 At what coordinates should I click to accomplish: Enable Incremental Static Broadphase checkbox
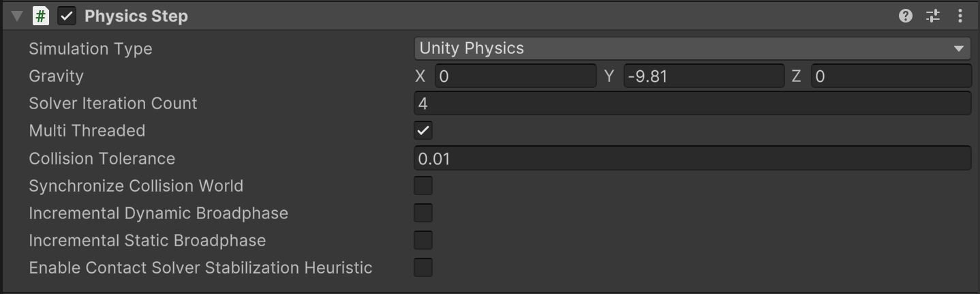[423, 240]
